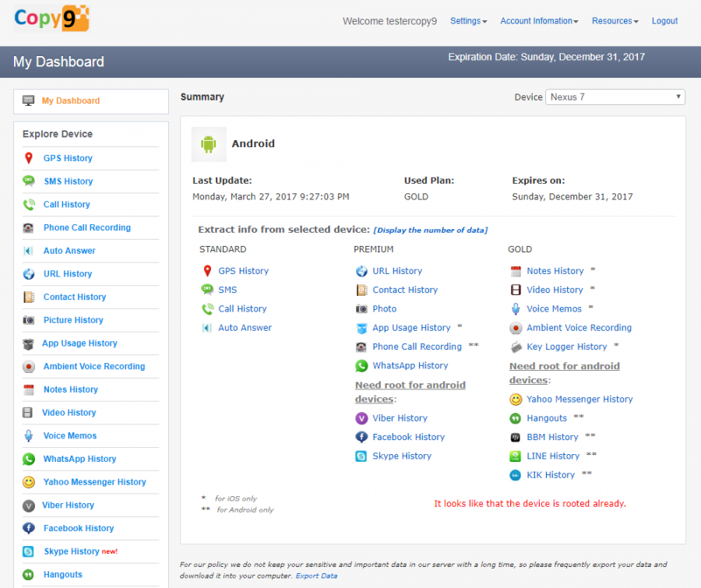Open Photo link under PREMIUM

point(385,309)
